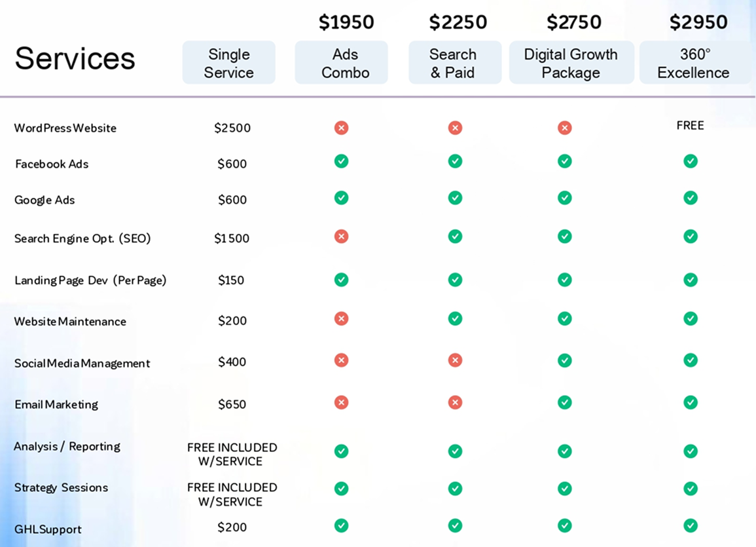Viewport: 756px width, 547px height.
Task: Click green check for Facebook Ads in Search & Paid
Action: 455,161
